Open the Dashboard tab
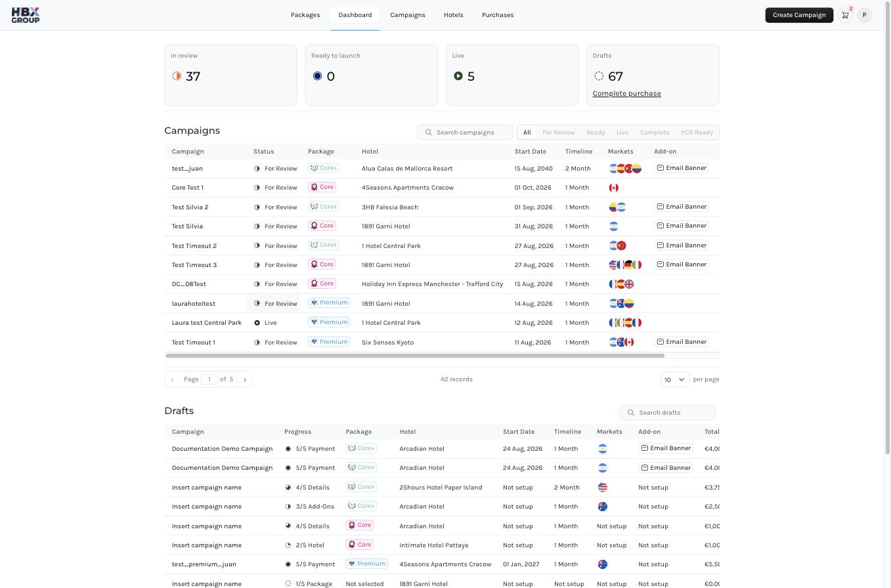891x588 pixels. pos(355,15)
